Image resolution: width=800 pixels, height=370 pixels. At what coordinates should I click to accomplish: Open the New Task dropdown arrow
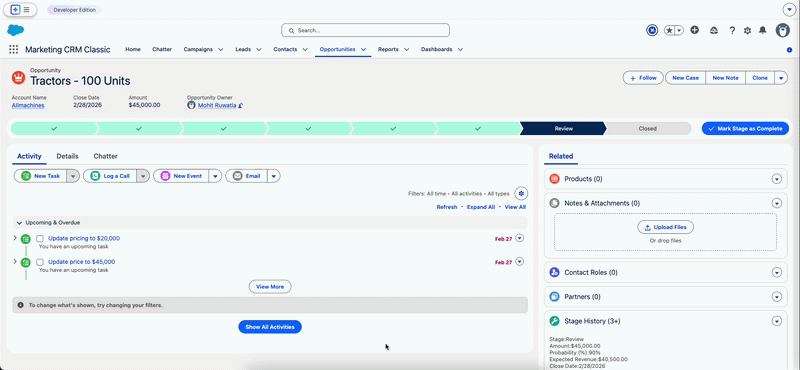pos(73,176)
